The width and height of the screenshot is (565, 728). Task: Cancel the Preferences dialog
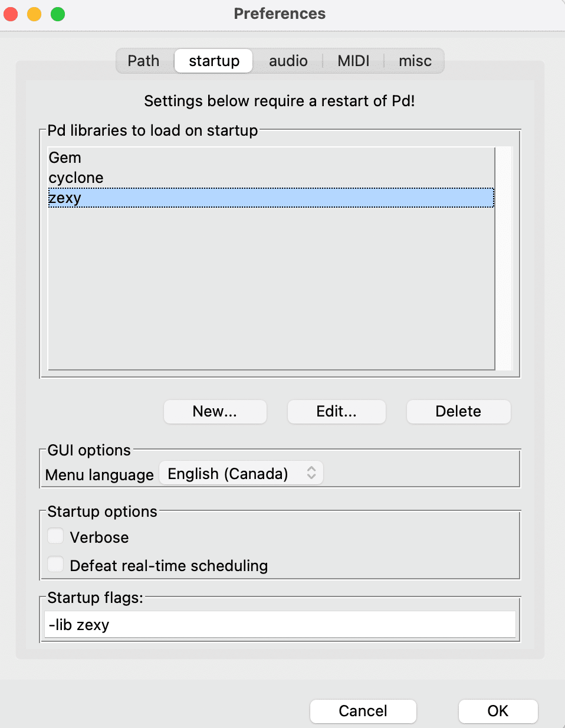tap(363, 711)
